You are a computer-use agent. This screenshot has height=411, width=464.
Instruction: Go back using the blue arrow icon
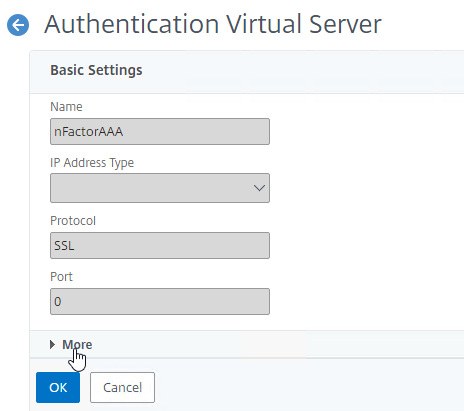coord(18,25)
